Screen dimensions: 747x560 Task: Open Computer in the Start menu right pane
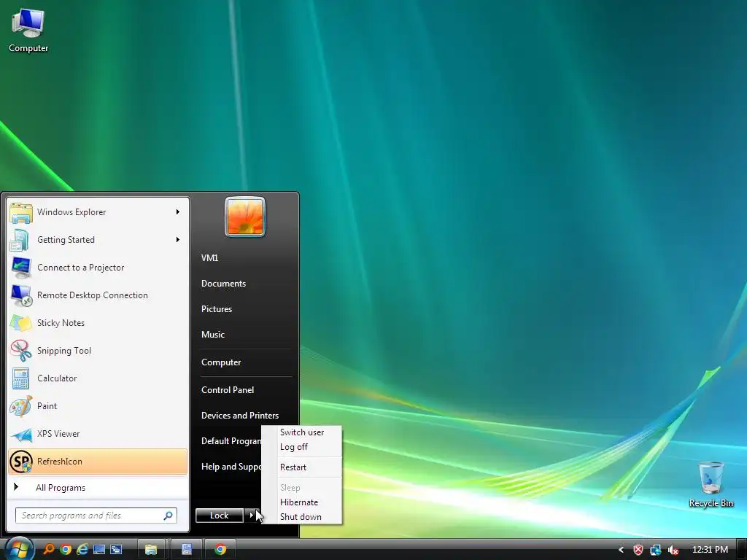[x=221, y=362]
